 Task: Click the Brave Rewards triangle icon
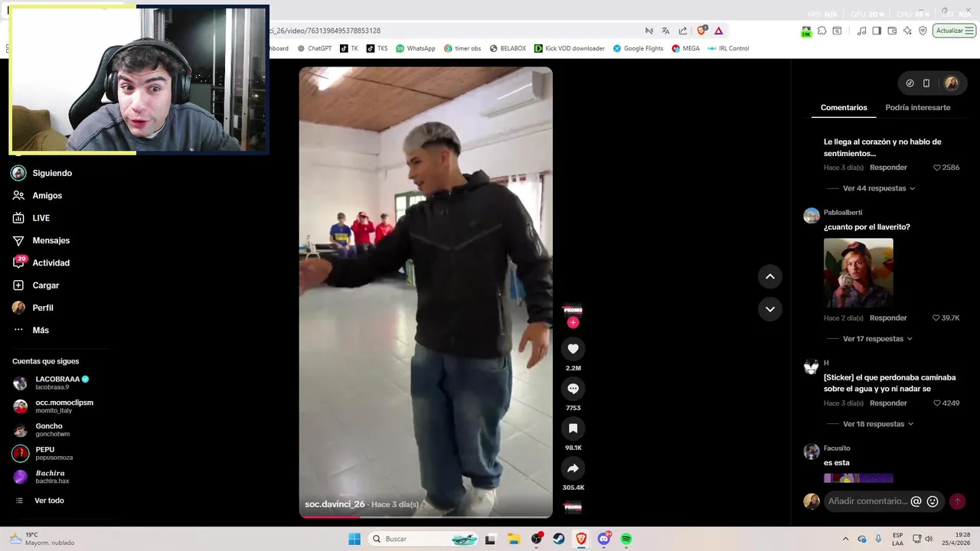(x=718, y=31)
